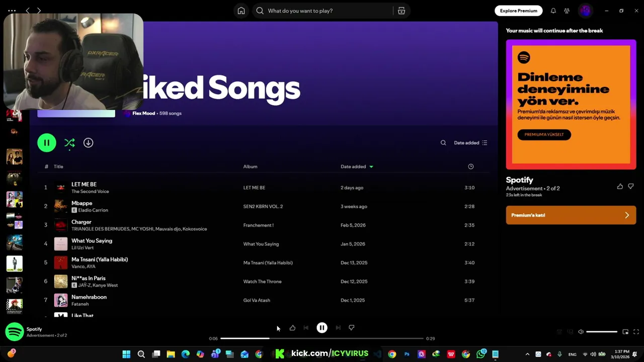
Task: Show hidden system tray icons
Action: pos(527,354)
